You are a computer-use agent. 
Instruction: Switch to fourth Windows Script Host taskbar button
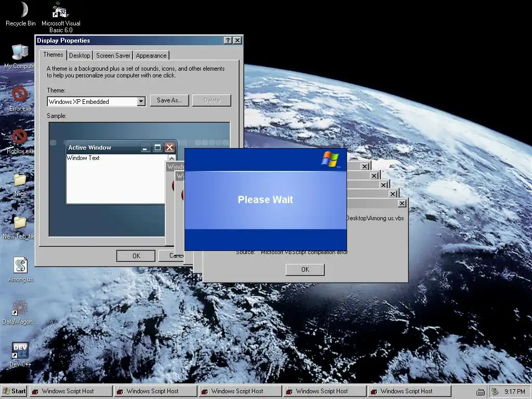click(x=325, y=391)
